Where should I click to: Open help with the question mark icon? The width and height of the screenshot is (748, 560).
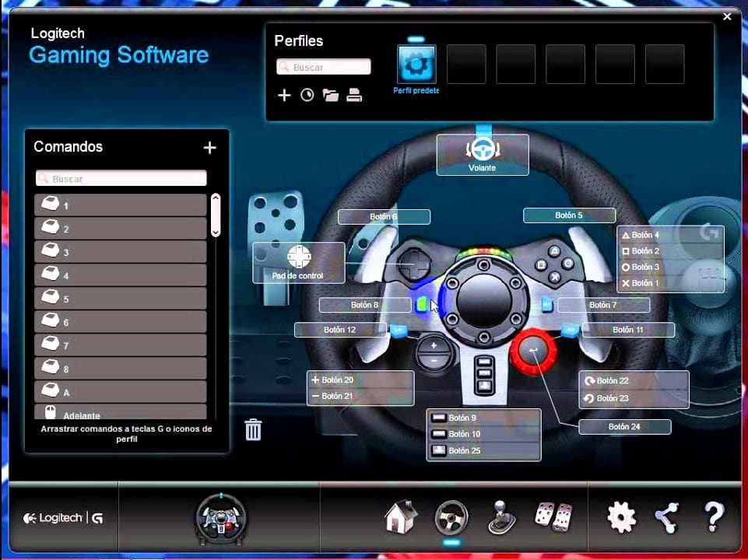click(713, 516)
